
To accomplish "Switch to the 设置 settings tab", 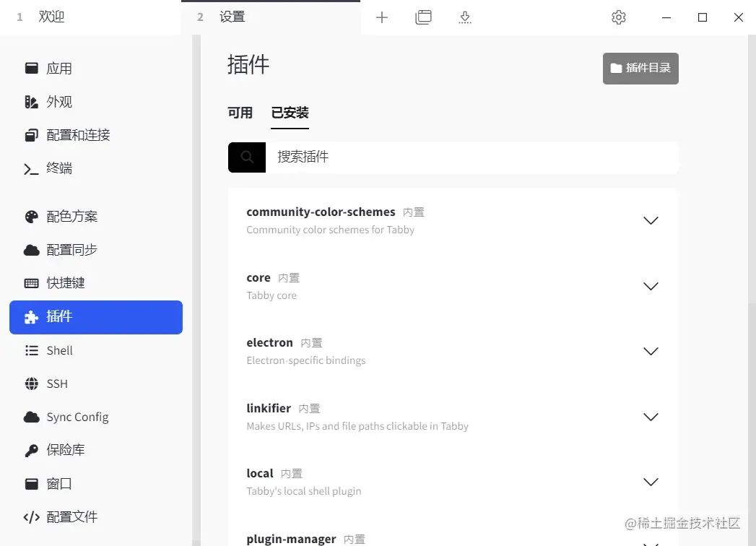I will (271, 17).
